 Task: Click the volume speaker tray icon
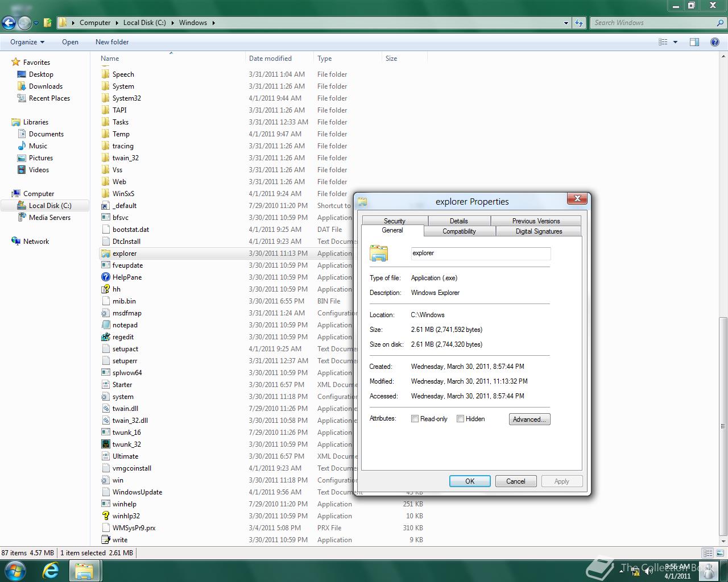pyautogui.click(x=648, y=571)
